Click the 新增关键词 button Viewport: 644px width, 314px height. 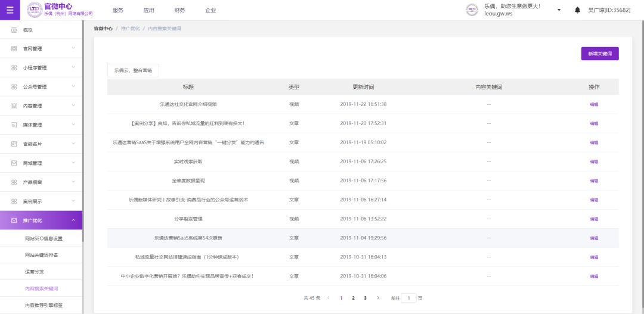599,54
